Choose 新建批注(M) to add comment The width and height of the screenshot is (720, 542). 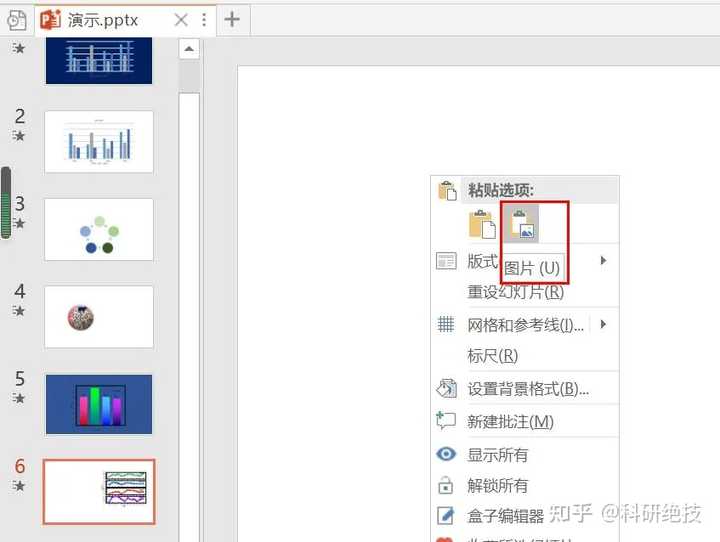click(510, 421)
